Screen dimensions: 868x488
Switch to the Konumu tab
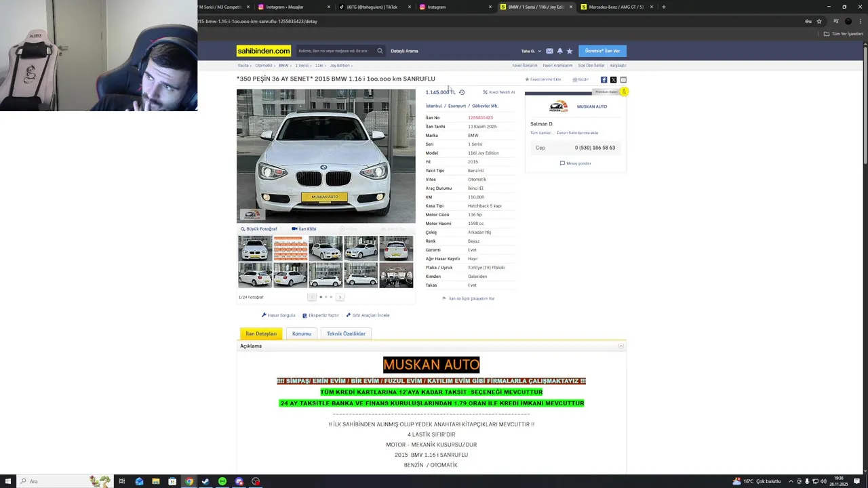(x=302, y=333)
